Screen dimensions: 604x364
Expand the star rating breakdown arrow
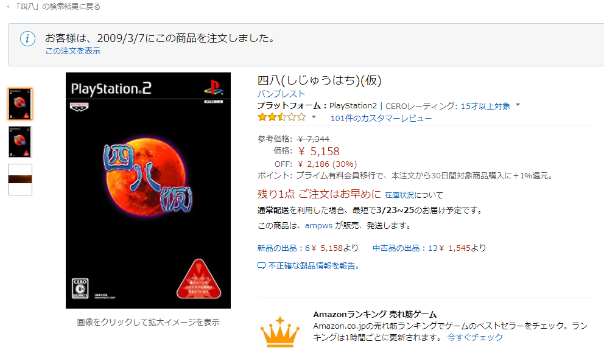(x=314, y=117)
